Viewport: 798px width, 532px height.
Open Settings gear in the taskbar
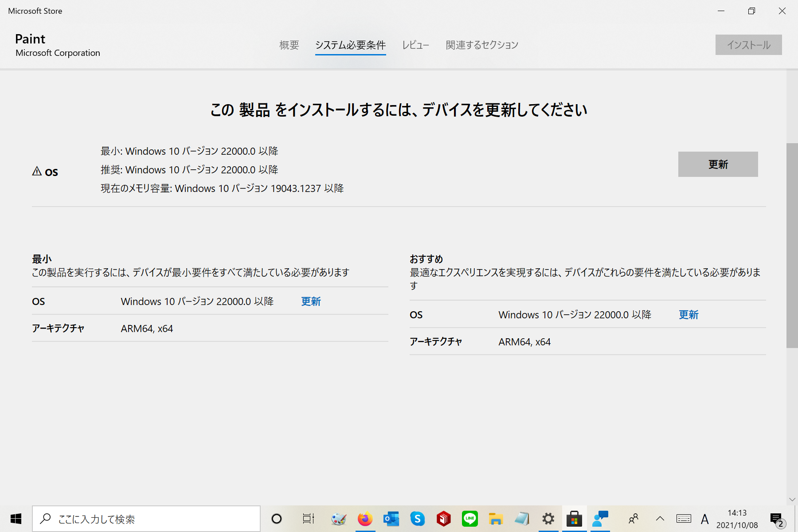pos(548,519)
